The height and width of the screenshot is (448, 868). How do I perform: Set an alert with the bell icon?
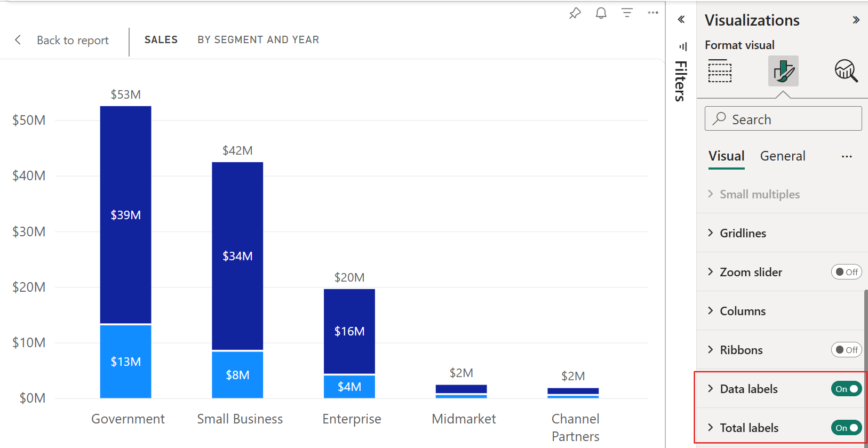[601, 13]
